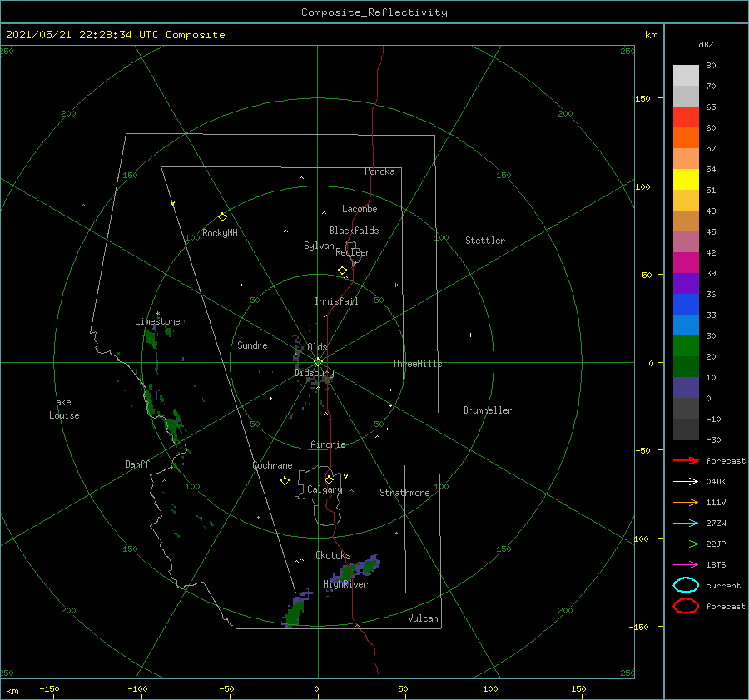Click the Lake Louise label

[64, 409]
